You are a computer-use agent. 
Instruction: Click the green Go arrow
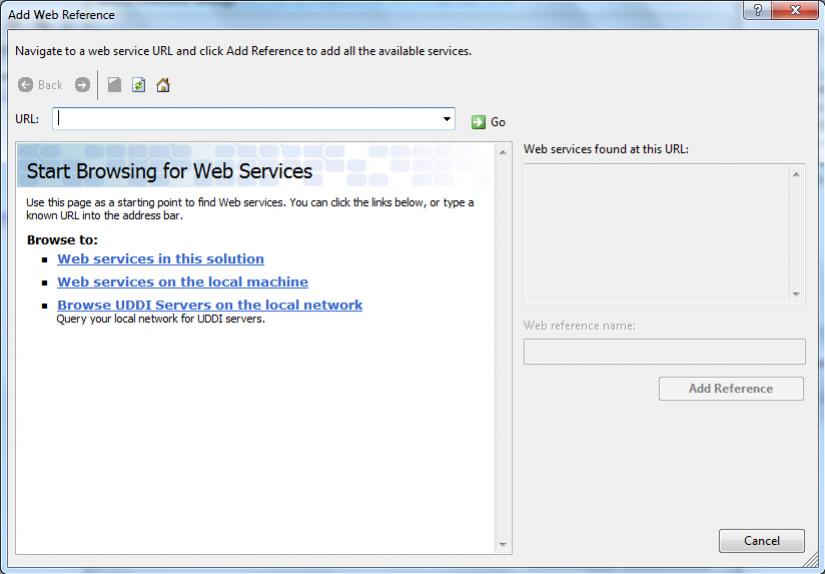pos(479,122)
